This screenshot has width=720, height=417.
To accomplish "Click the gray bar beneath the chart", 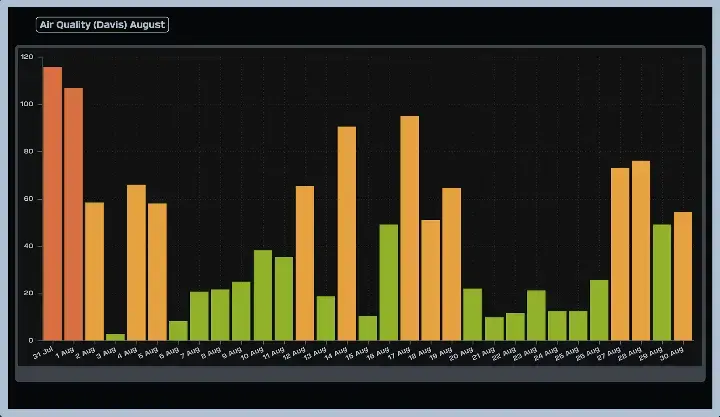I will pos(360,375).
